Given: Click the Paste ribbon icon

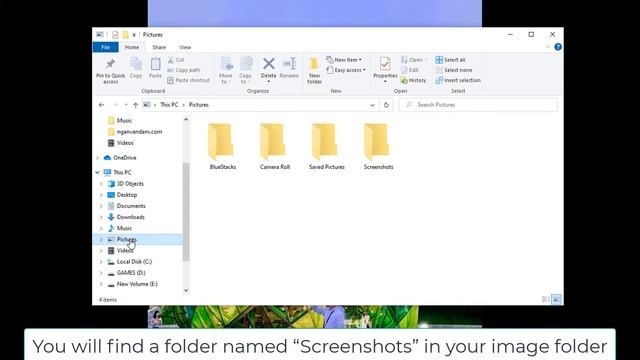Looking at the screenshot, I should click(x=155, y=64).
